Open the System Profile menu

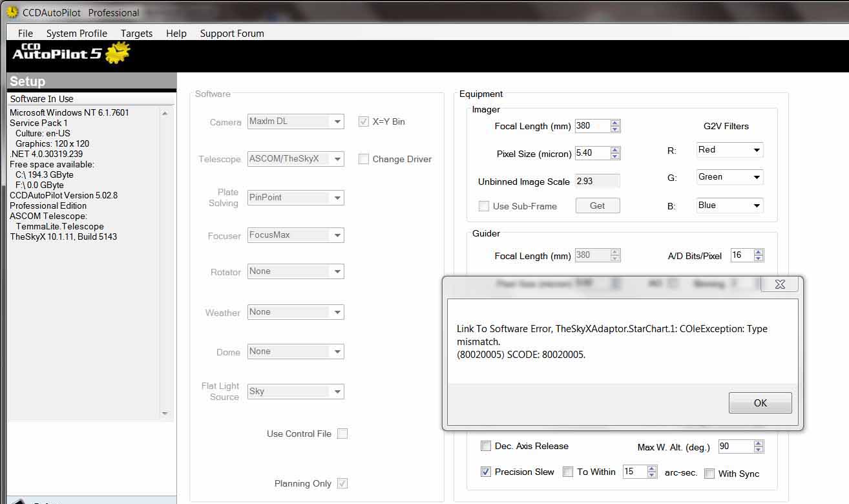76,33
